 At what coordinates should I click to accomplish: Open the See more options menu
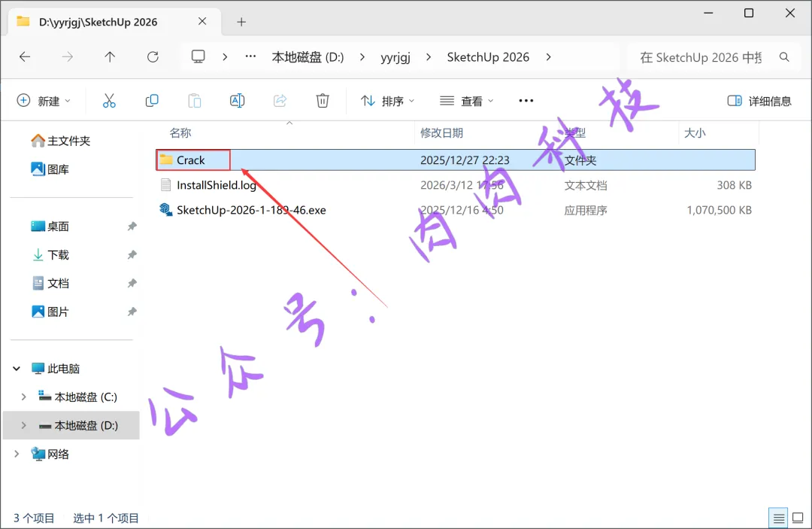coord(526,101)
